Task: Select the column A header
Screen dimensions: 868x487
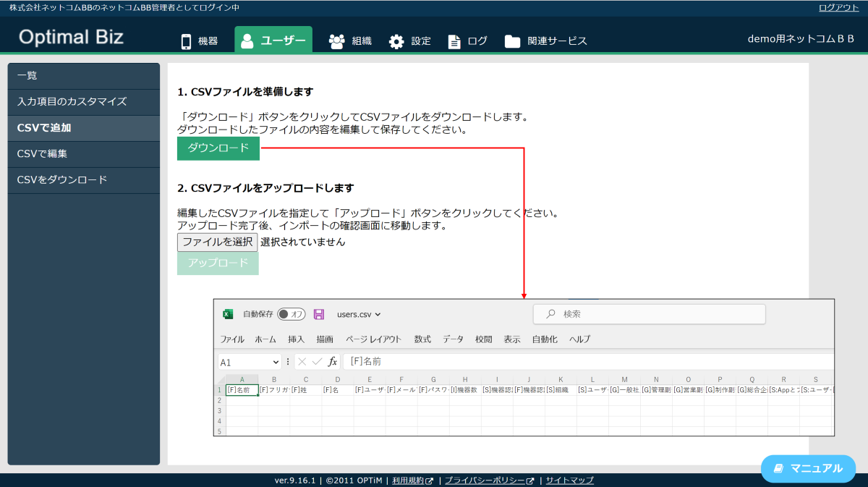Action: tap(242, 379)
